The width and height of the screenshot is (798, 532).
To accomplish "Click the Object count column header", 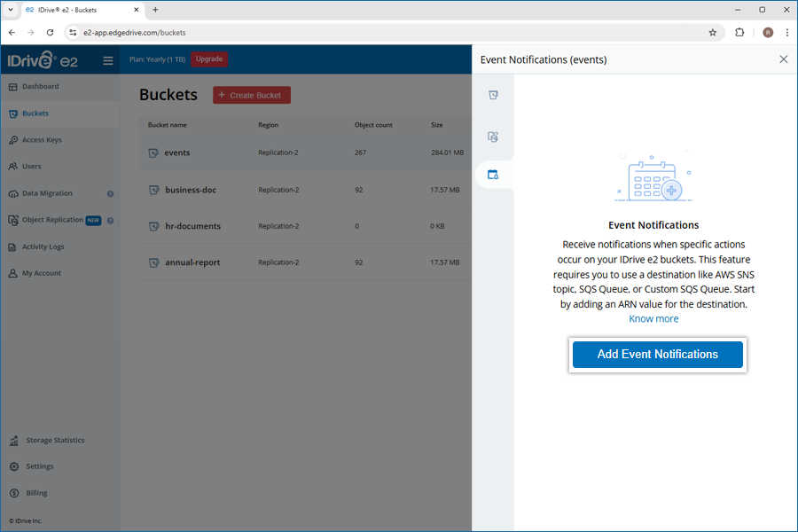I will (373, 125).
